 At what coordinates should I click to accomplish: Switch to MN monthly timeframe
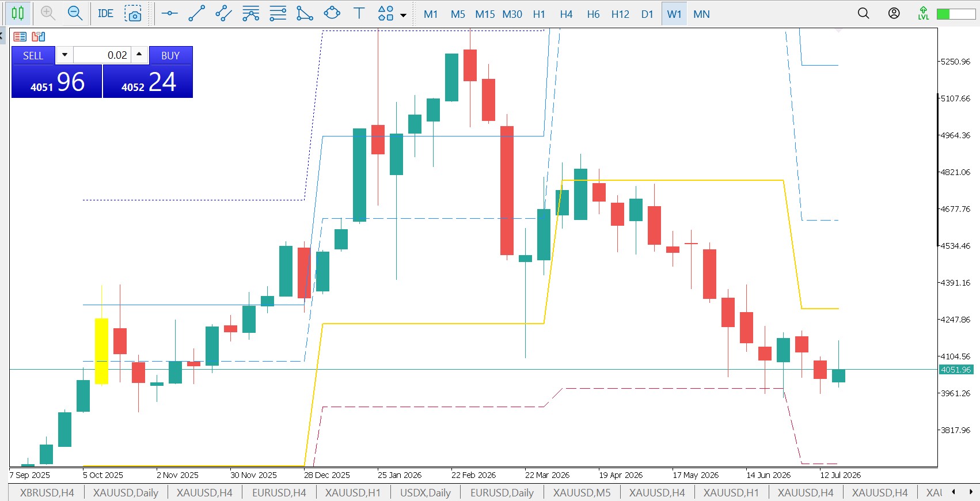pos(701,14)
